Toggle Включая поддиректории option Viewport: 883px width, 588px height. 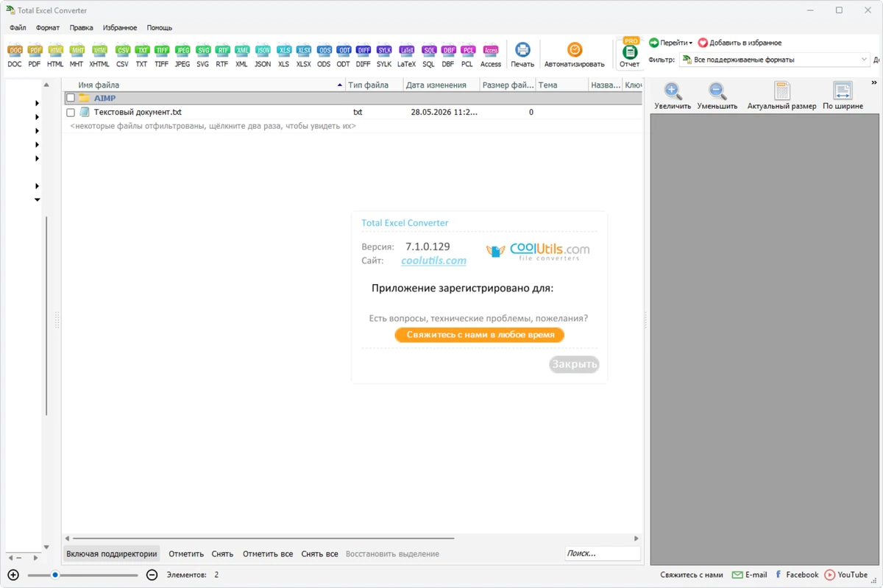(112, 553)
